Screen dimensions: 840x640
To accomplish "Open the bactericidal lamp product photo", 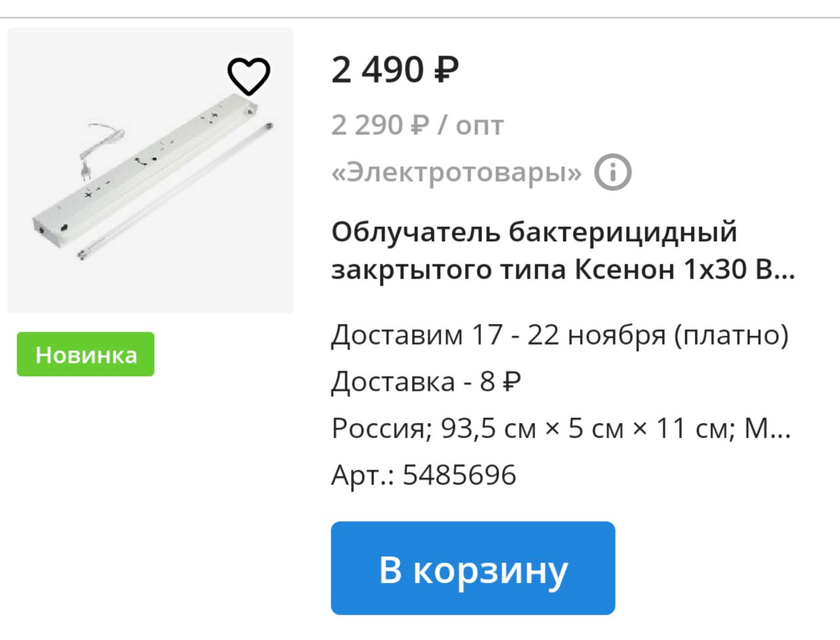I will [150, 170].
